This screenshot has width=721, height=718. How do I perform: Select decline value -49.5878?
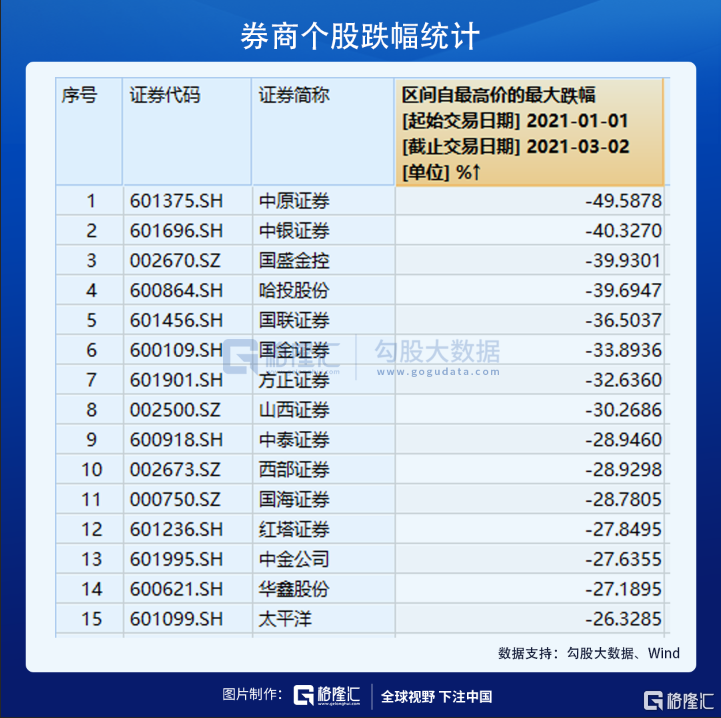tap(623, 201)
